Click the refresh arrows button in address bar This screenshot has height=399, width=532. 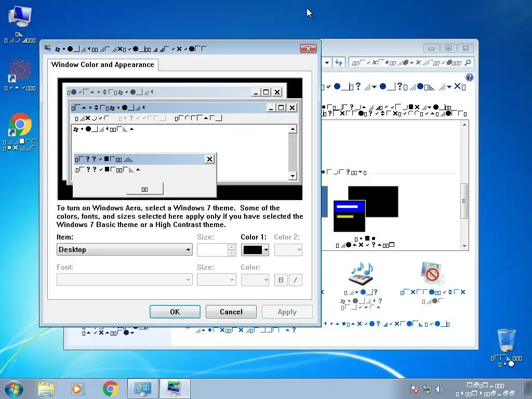tap(339, 62)
